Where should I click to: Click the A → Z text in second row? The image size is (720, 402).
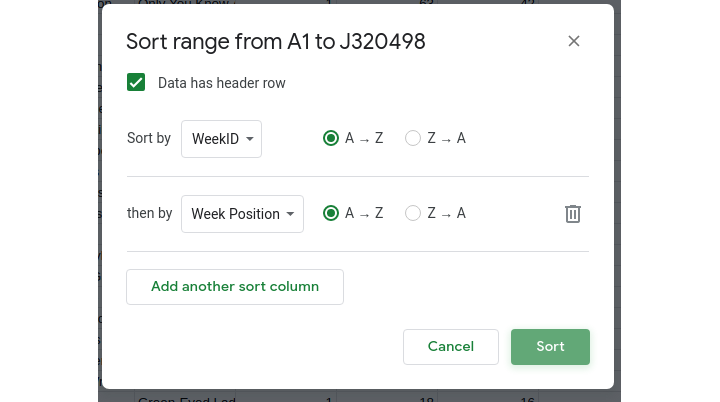pyautogui.click(x=364, y=213)
